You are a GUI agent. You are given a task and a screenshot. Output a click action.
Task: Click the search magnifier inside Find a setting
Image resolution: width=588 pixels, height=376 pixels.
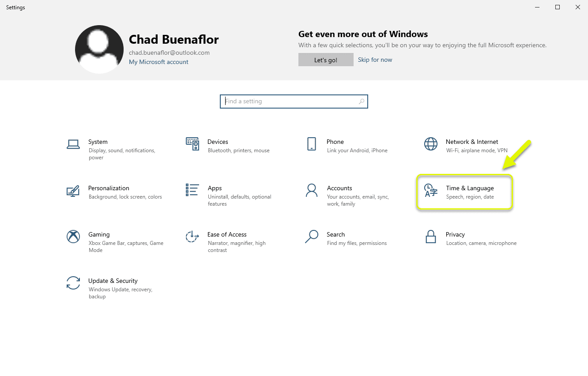pos(362,102)
